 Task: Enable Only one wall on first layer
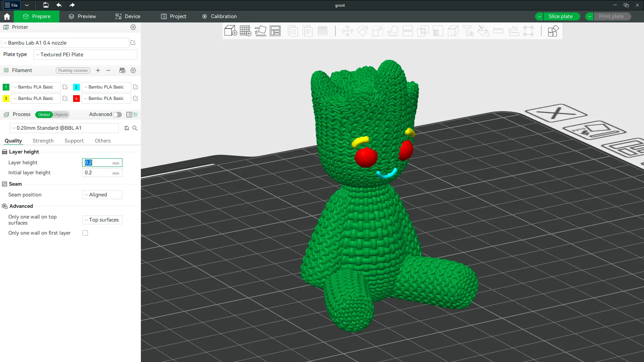coord(85,233)
